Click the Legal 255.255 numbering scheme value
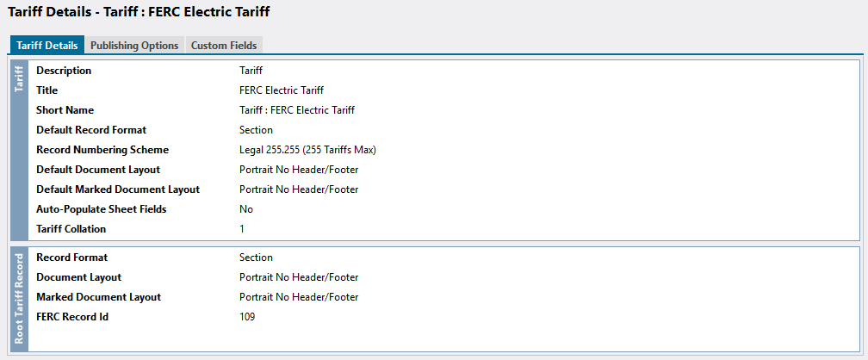The height and width of the screenshot is (360, 868). pyautogui.click(x=307, y=150)
